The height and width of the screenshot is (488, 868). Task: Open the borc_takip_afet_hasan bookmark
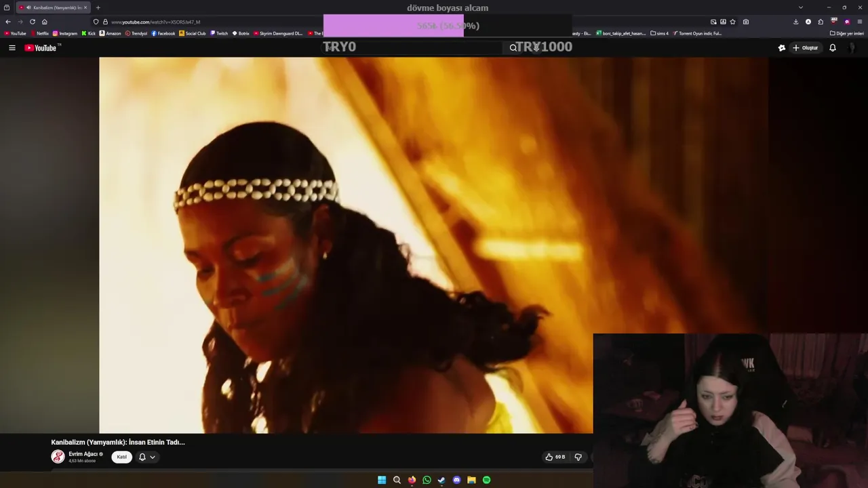620,33
